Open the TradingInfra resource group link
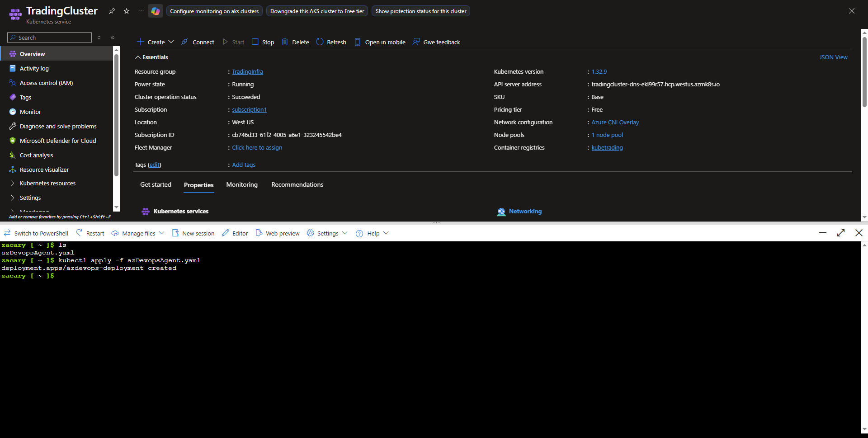Viewport: 868px width, 438px height. (x=247, y=72)
